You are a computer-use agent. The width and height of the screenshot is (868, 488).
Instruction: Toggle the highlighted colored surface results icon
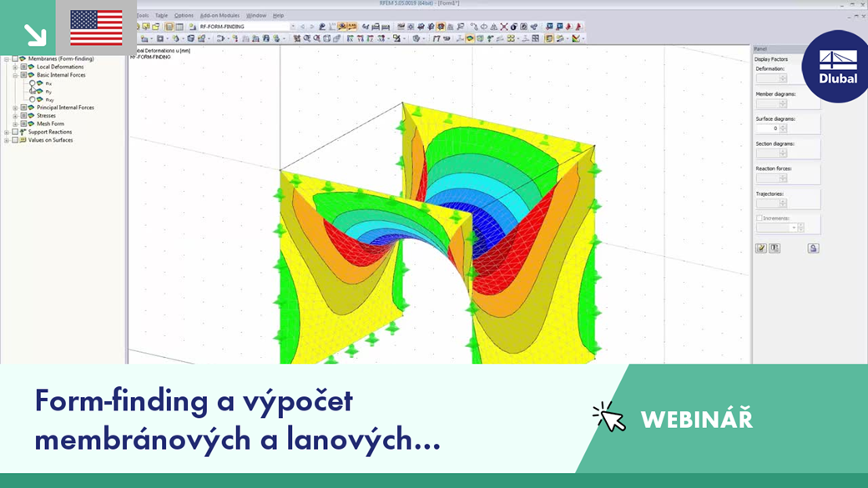coord(470,38)
